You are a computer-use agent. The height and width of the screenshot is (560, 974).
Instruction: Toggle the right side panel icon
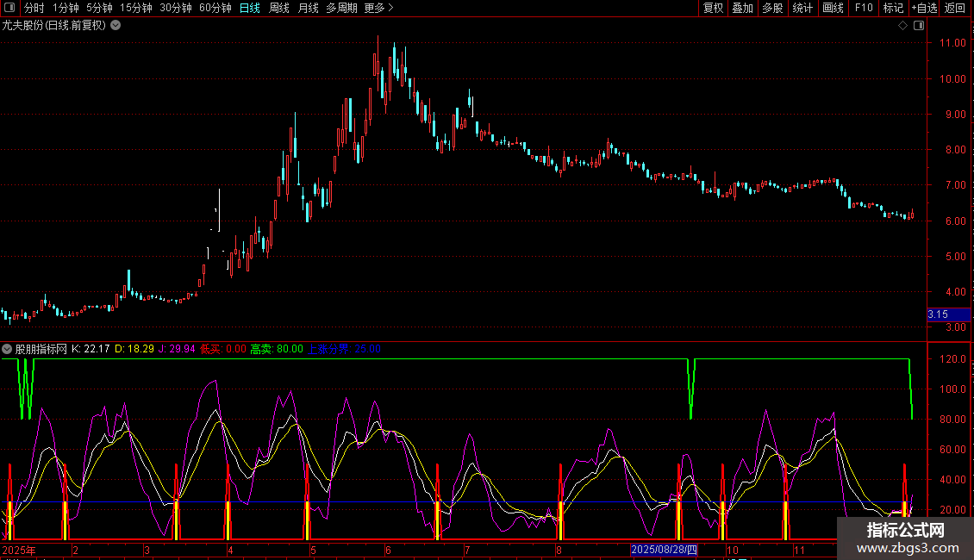919,26
